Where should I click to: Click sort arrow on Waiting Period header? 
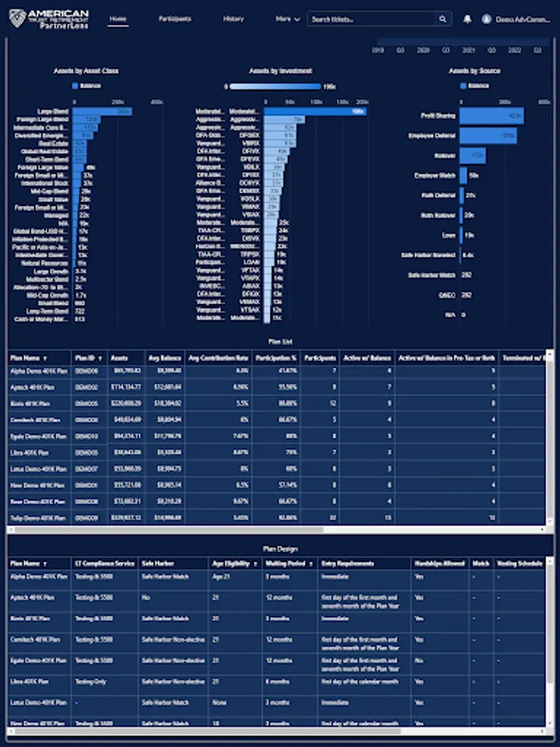(x=311, y=564)
